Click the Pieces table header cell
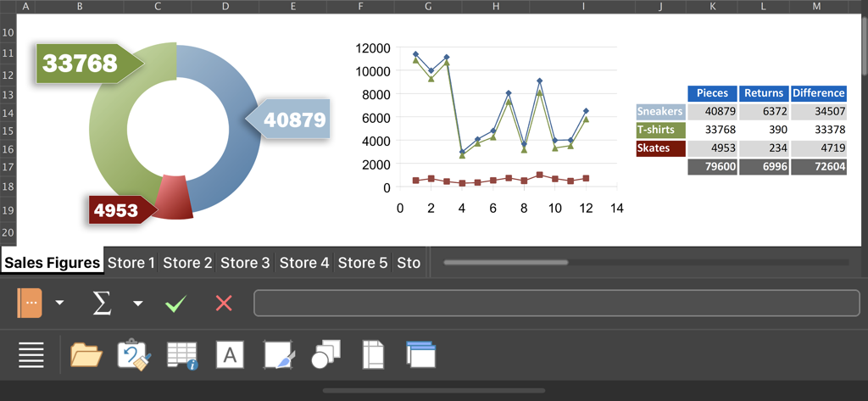Viewport: 868px width, 401px height. point(712,93)
